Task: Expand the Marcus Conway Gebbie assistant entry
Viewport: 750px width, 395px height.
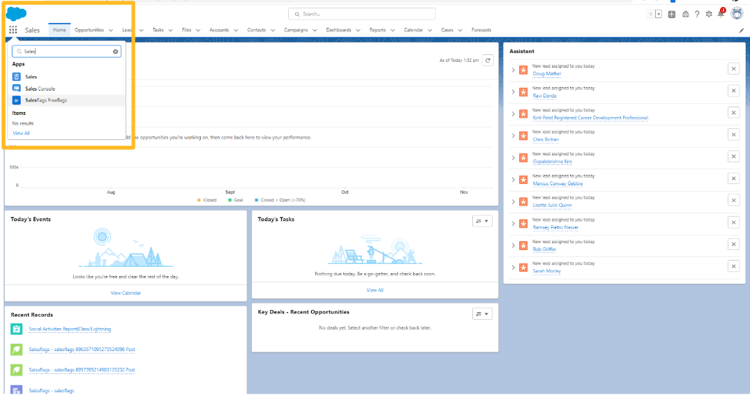Action: 513,180
